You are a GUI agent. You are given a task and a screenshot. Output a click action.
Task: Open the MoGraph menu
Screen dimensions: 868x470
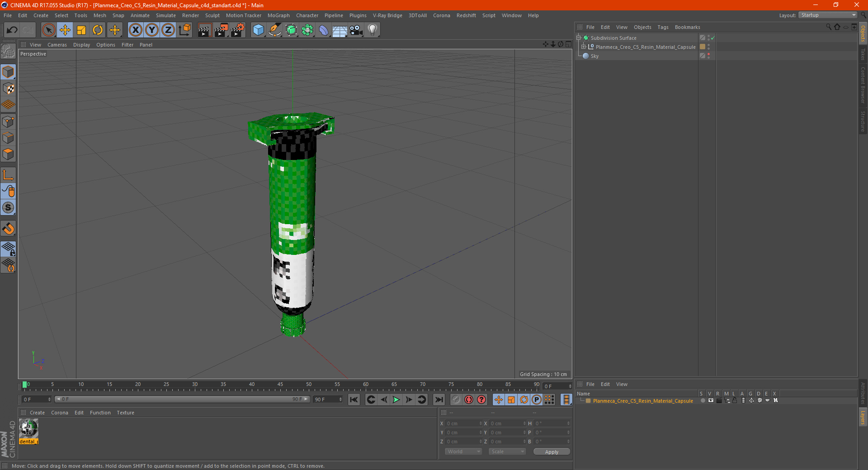pyautogui.click(x=278, y=15)
